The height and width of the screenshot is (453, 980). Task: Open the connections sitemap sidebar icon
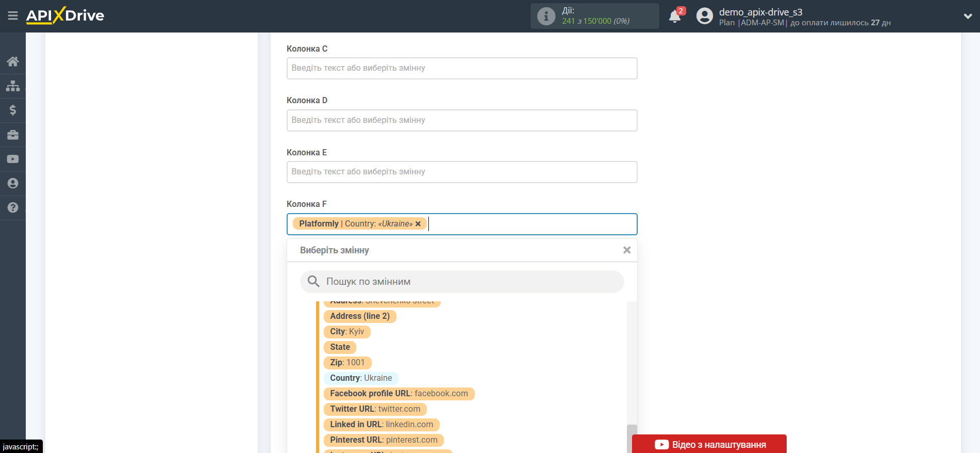[x=13, y=86]
